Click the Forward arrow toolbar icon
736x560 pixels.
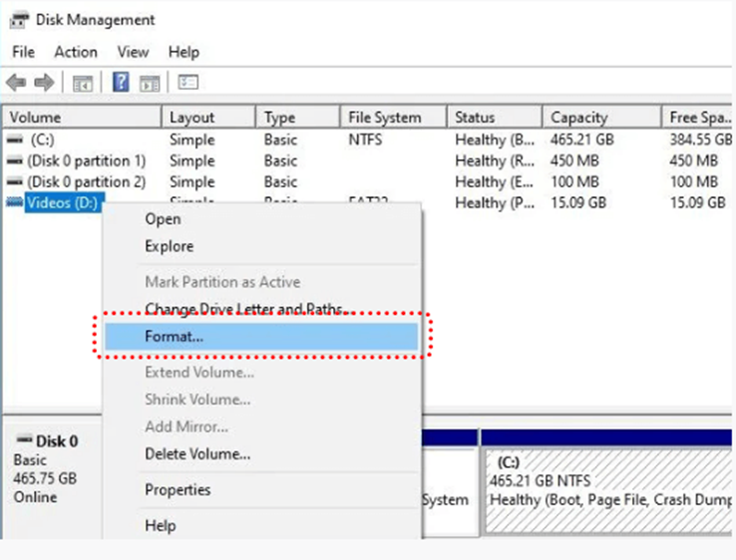click(43, 83)
